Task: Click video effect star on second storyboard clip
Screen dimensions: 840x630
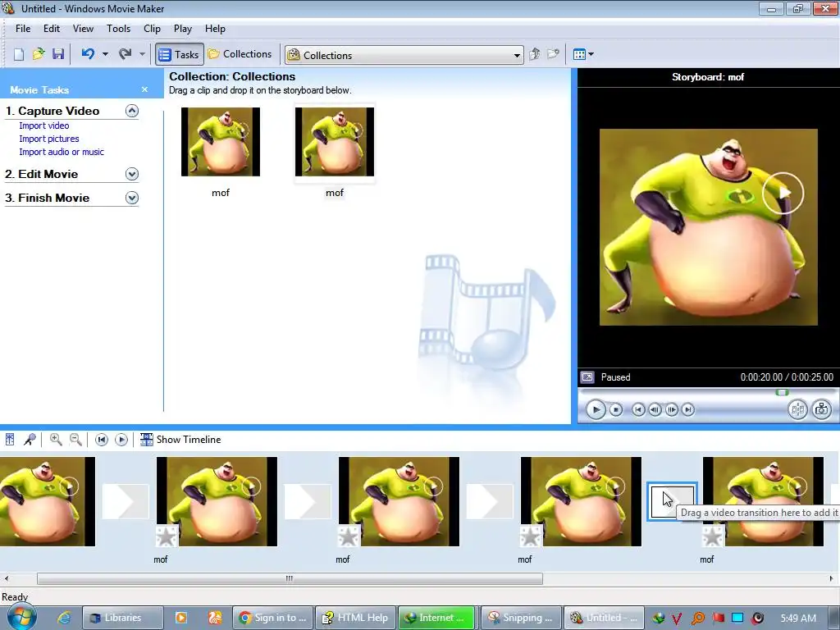Action: (167, 536)
